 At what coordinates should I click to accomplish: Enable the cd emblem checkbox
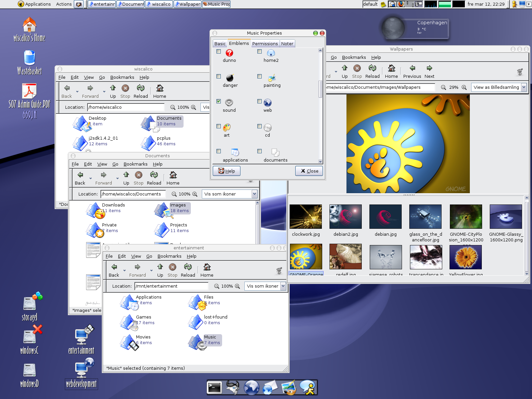tap(259, 126)
